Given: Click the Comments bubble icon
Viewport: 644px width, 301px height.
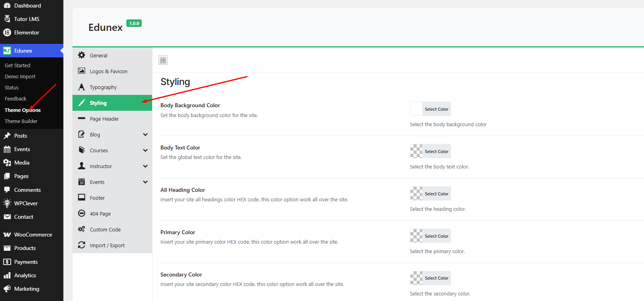Looking at the screenshot, I should (7, 190).
